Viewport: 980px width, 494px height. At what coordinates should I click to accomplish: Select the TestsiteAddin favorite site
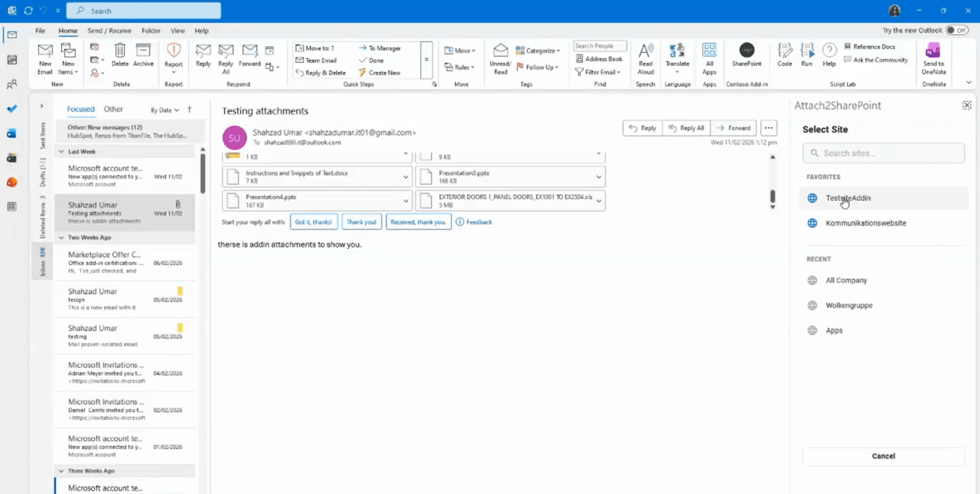pyautogui.click(x=883, y=198)
